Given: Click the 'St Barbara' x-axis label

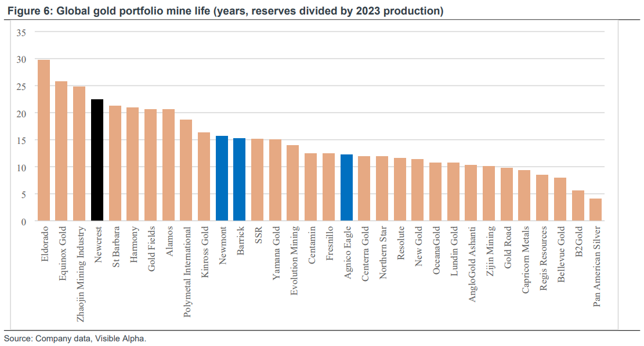Looking at the screenshot, I should pyautogui.click(x=116, y=247).
